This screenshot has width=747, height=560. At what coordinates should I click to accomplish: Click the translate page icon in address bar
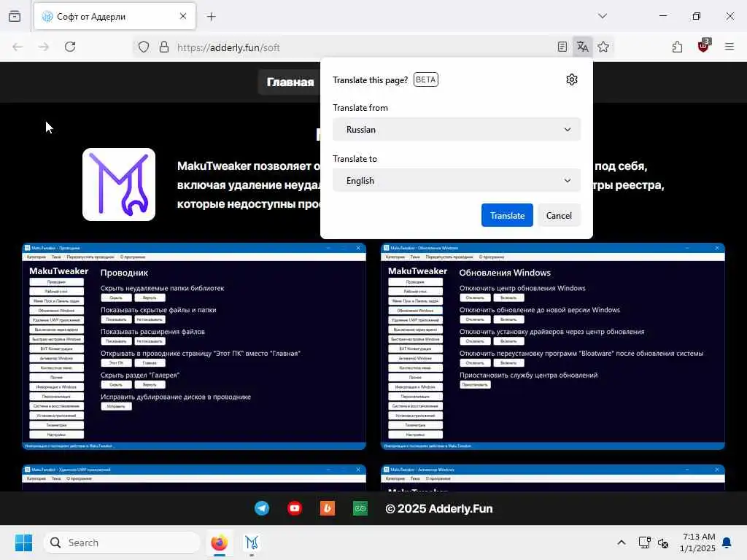[582, 47]
